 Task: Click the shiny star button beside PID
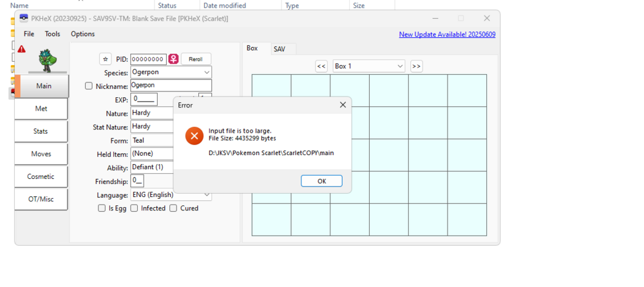[x=105, y=59]
